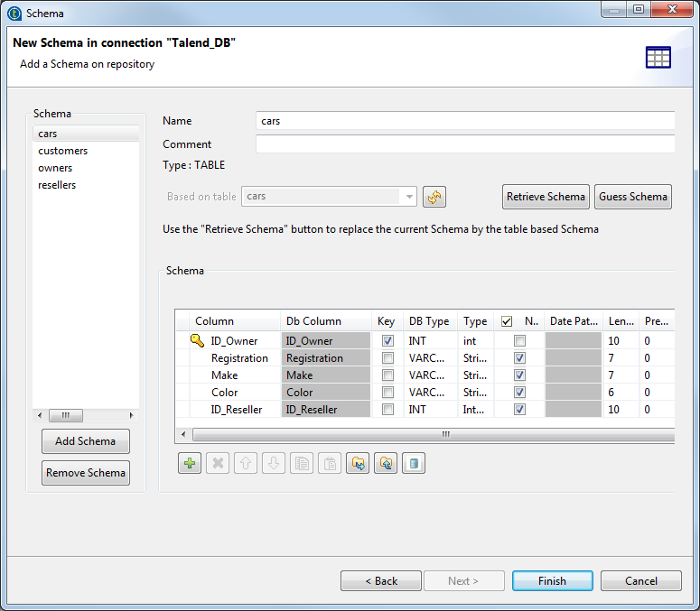This screenshot has width=700, height=611.
Task: Click the green plus add column icon
Action: point(190,463)
